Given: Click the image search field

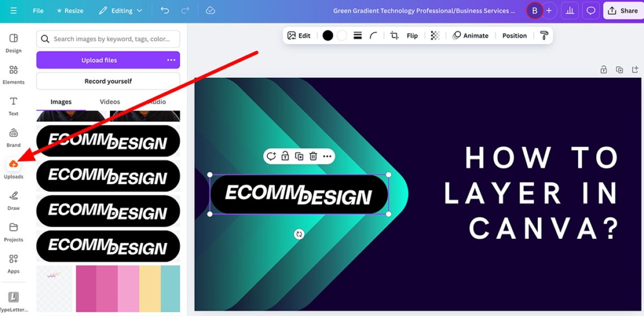Looking at the screenshot, I should click(108, 39).
